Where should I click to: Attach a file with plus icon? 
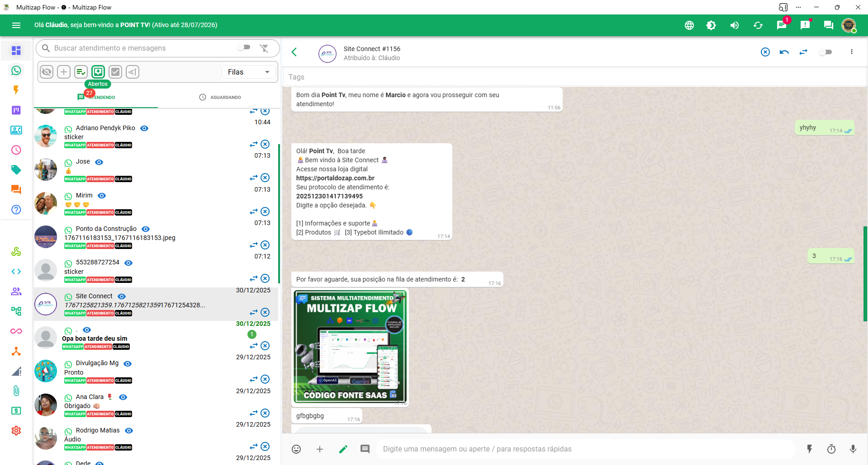[320, 449]
